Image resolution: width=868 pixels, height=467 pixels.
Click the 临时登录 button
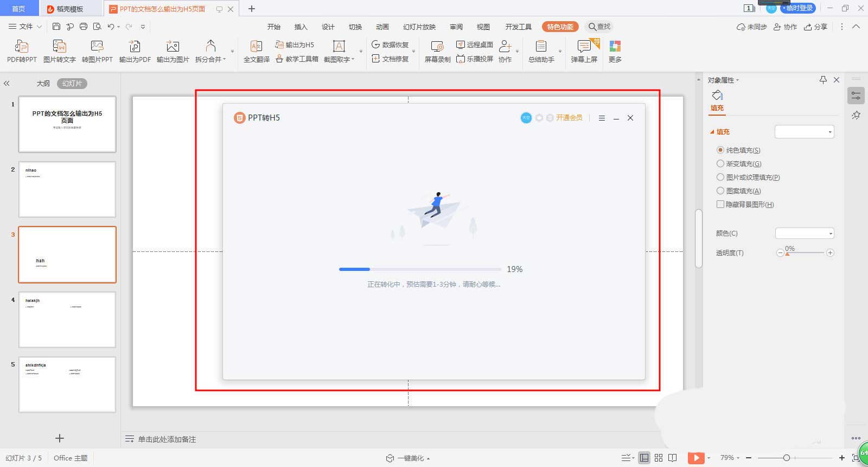pos(798,8)
